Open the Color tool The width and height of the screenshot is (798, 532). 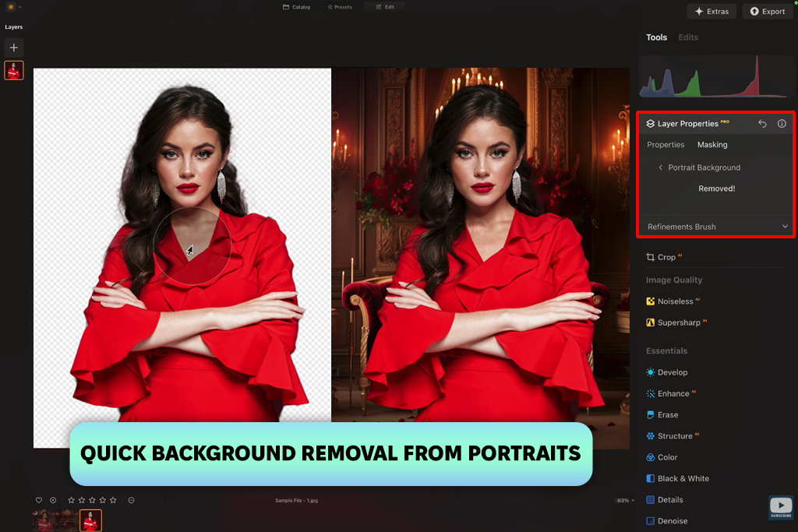(x=662, y=457)
